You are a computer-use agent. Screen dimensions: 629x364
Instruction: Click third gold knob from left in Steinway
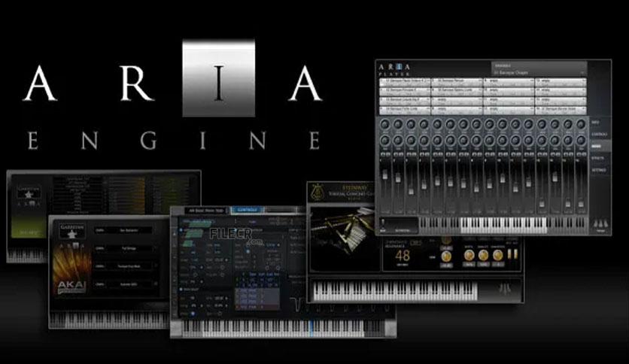click(x=483, y=256)
